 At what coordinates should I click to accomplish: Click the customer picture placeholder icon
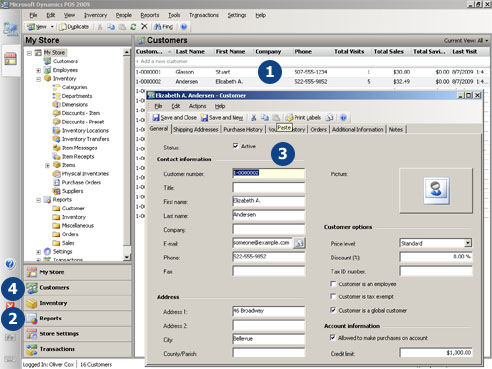[436, 191]
